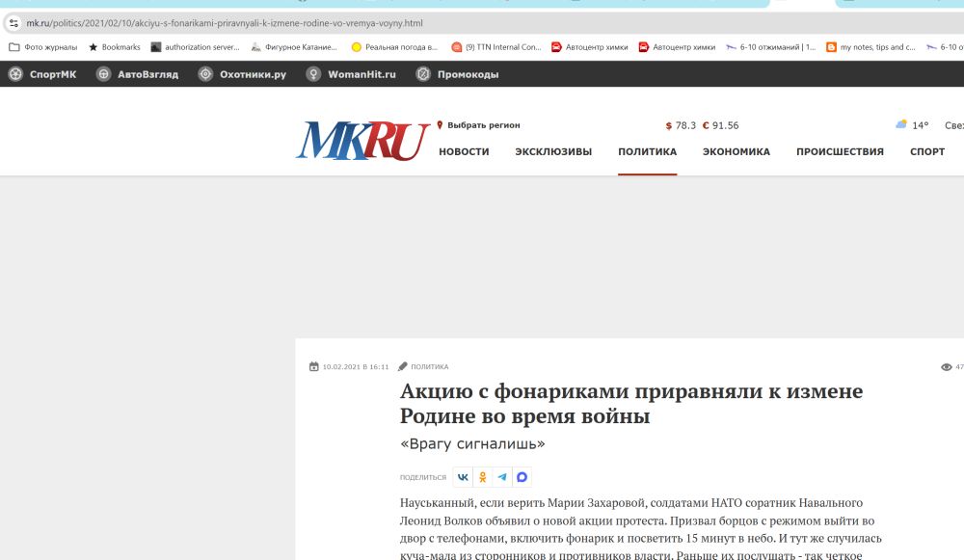Open site info icon in address bar
Viewport: 964px width, 560px height.
click(x=13, y=22)
